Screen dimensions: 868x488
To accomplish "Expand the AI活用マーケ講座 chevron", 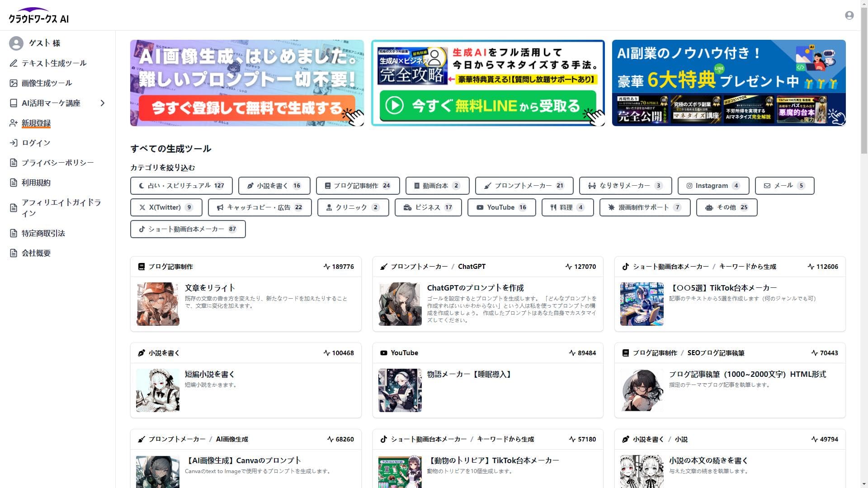I will click(x=103, y=103).
